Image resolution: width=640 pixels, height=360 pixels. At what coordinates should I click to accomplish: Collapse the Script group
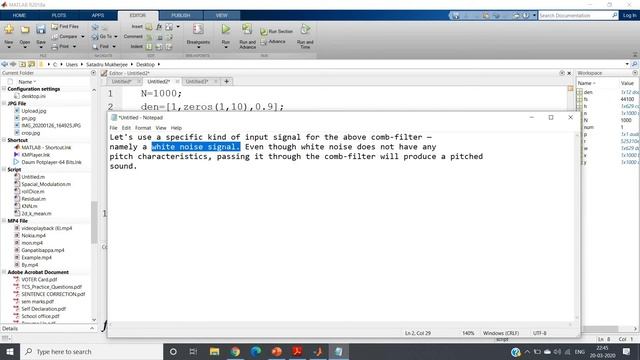coord(4,169)
